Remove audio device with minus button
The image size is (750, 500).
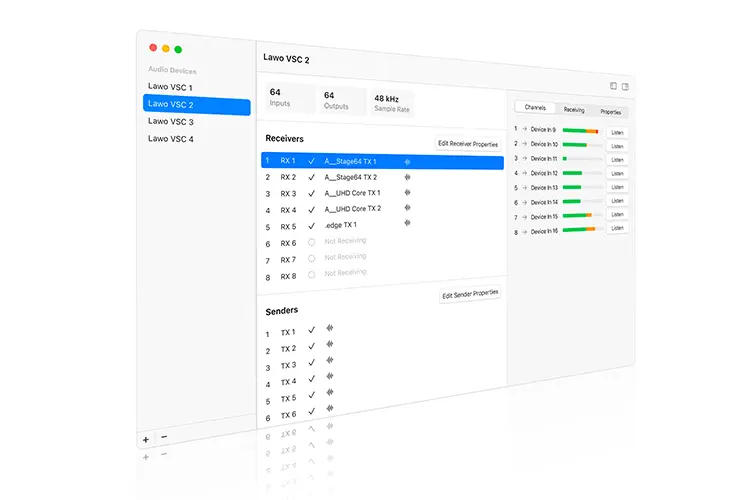tap(164, 436)
